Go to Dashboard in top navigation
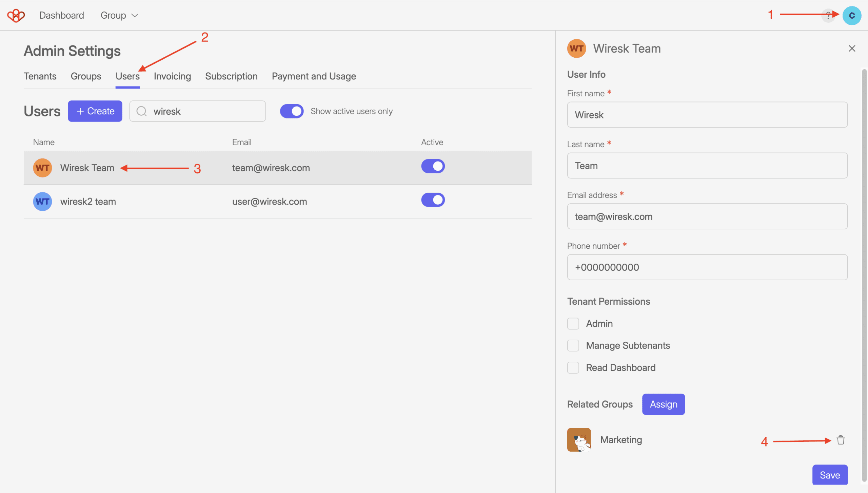Screen dimensions: 868x493 coord(62,15)
